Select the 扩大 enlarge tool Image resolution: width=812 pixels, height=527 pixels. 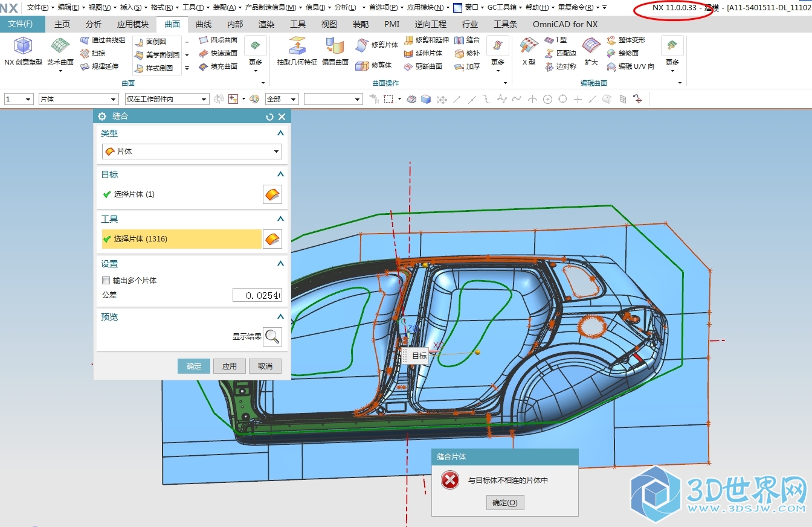coord(591,51)
